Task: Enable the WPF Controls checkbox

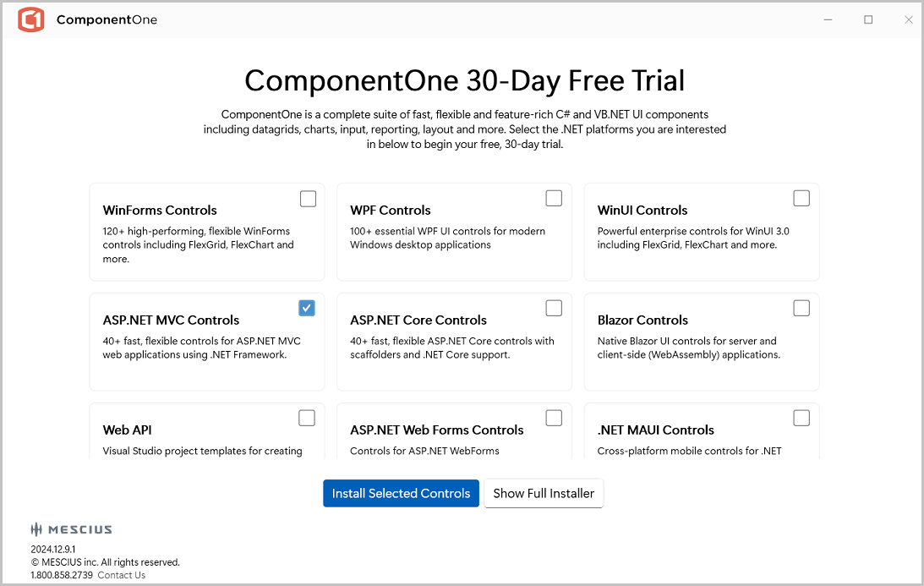Action: click(x=554, y=198)
